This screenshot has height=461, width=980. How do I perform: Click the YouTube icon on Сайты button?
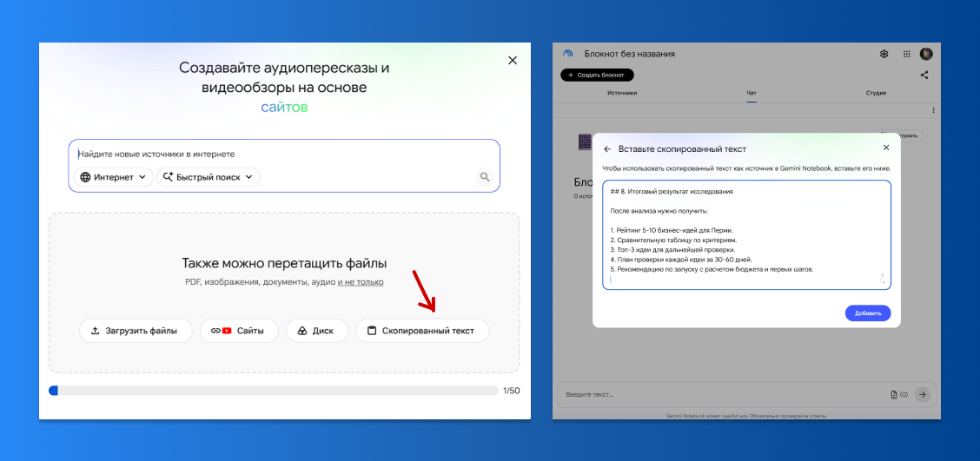click(x=227, y=331)
